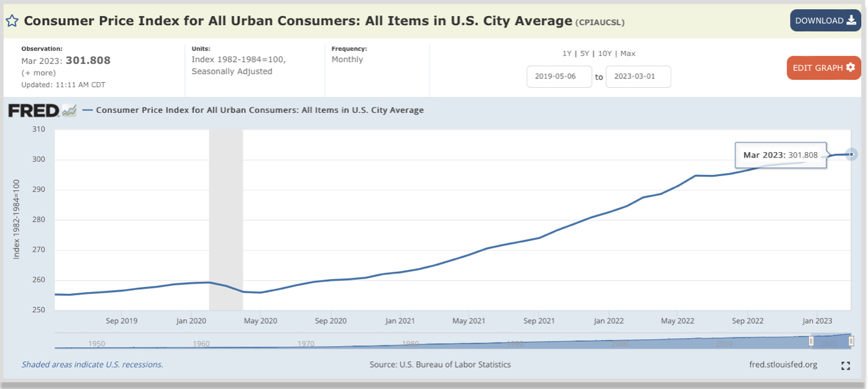Click the start date field 2019-05-06

click(x=559, y=77)
